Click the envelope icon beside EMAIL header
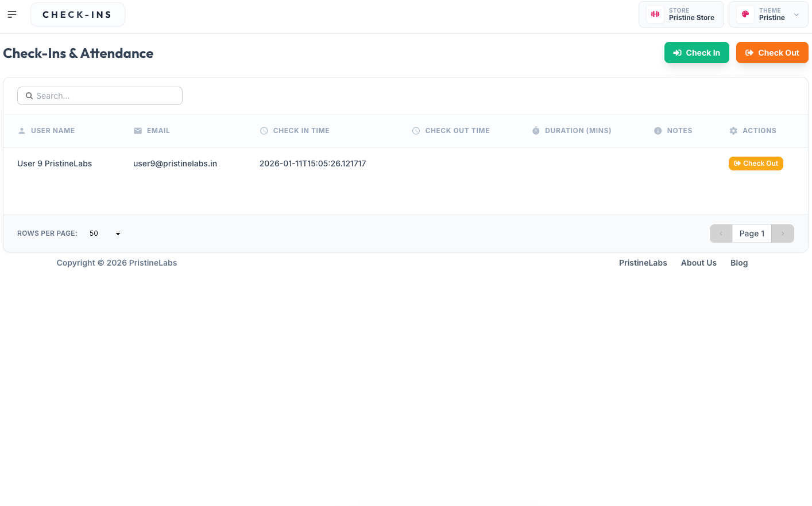The image size is (812, 506). pos(138,131)
